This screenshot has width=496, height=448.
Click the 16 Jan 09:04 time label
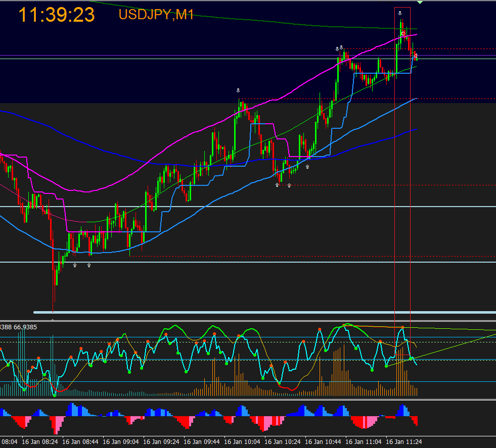(x=121, y=441)
